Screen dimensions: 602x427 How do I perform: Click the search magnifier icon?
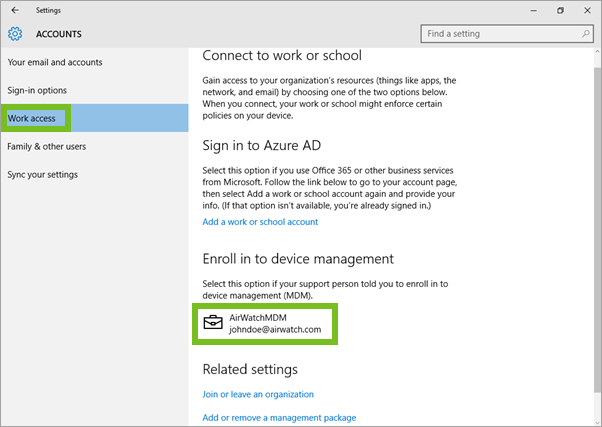tap(585, 34)
